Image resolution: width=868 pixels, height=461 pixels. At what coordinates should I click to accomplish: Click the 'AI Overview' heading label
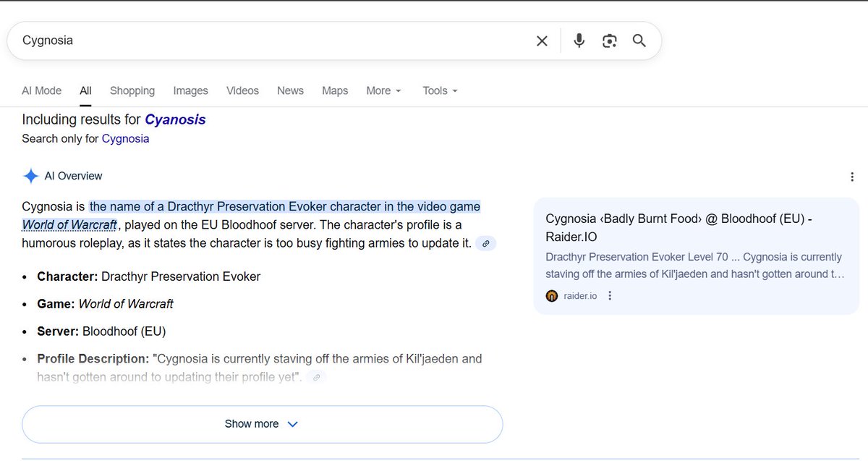[x=73, y=176]
